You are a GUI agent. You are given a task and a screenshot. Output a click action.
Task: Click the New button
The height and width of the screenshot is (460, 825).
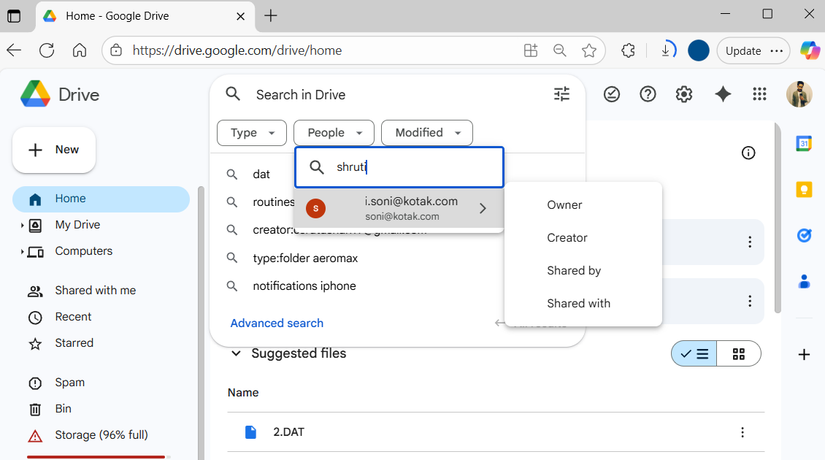tap(54, 150)
